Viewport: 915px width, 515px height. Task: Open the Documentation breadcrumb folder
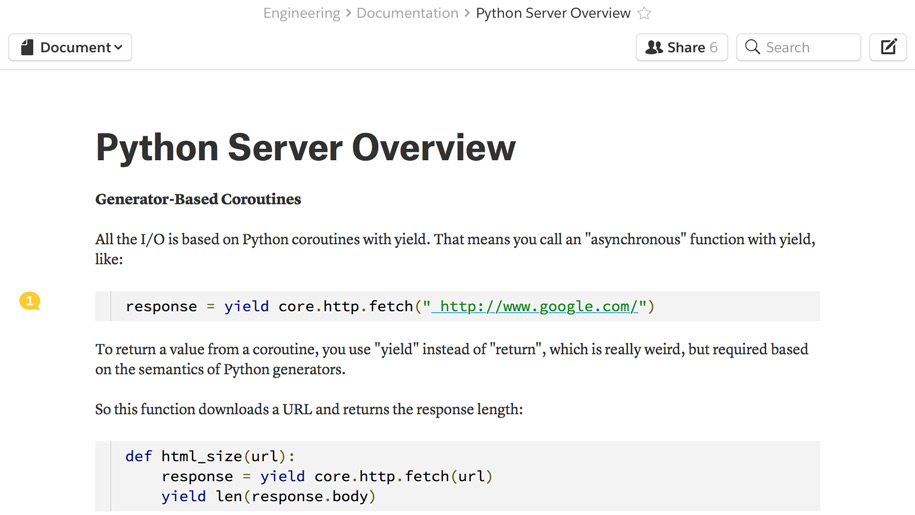pos(407,13)
